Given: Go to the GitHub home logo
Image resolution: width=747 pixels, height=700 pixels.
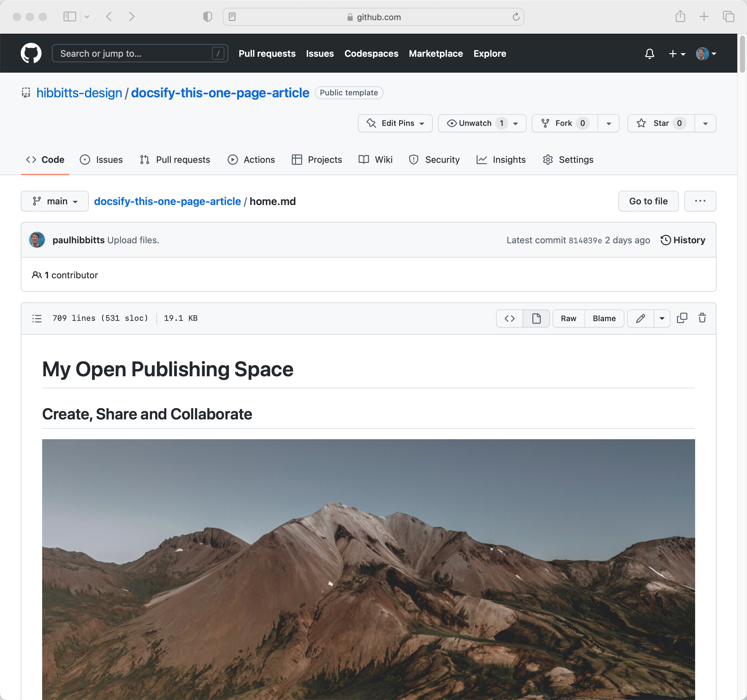Looking at the screenshot, I should (x=31, y=54).
